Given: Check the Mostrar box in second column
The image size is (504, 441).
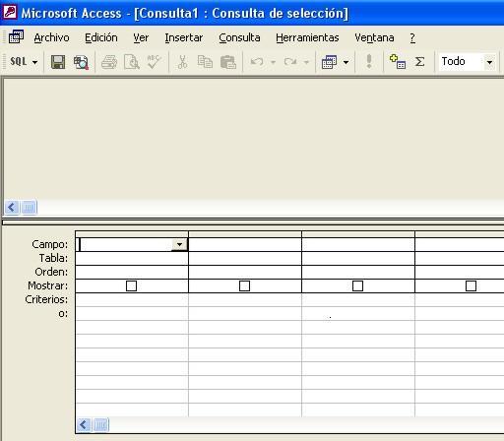Looking at the screenshot, I should (x=244, y=285).
